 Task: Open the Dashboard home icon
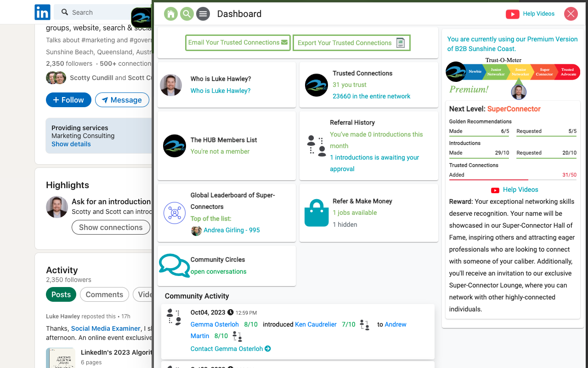tap(171, 14)
